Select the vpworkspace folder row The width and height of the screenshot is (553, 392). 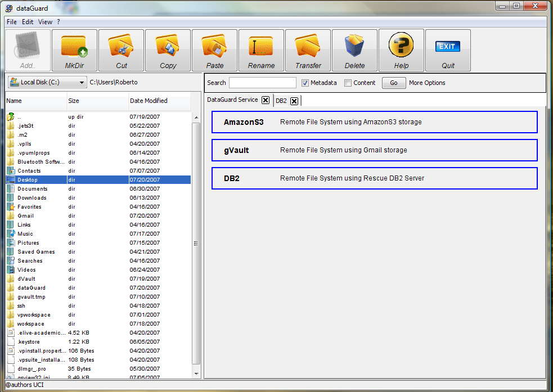tap(98, 315)
